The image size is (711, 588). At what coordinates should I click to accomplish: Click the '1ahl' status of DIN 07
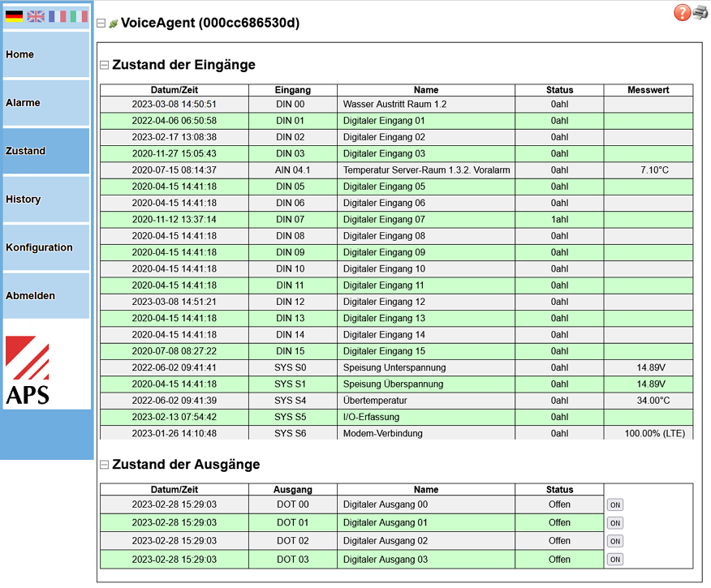559,220
